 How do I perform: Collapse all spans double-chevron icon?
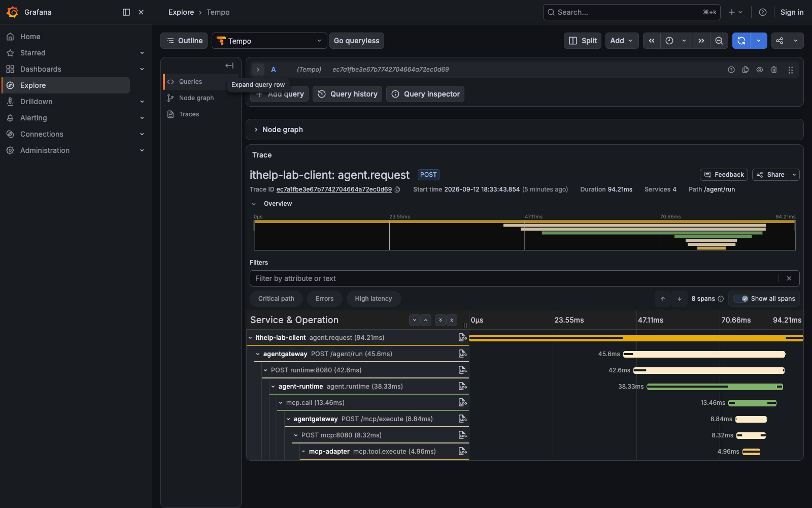(x=451, y=320)
